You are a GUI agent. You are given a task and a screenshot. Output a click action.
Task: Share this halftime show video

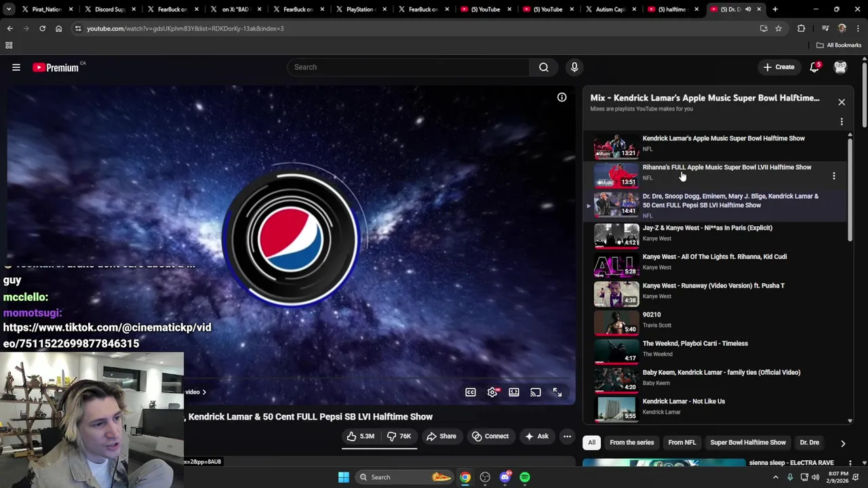(x=441, y=436)
